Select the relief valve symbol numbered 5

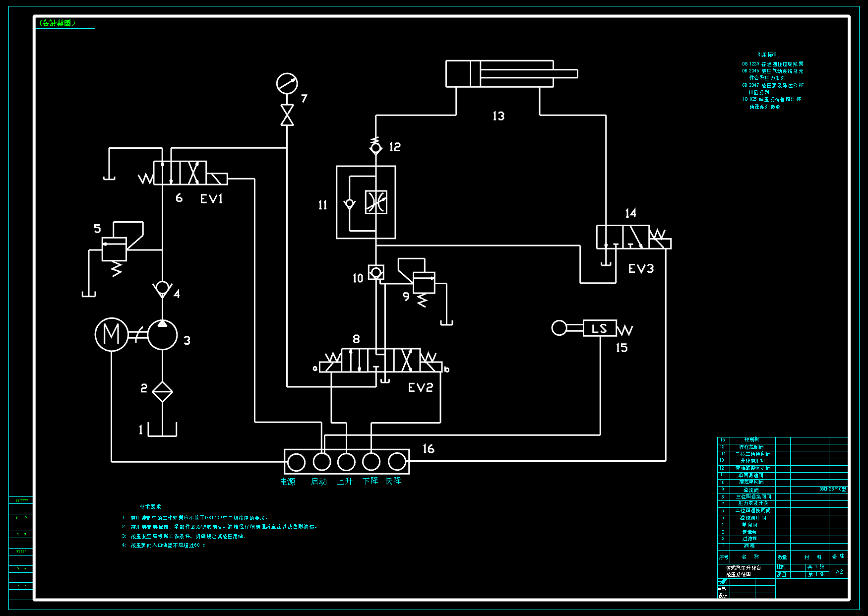(115, 248)
